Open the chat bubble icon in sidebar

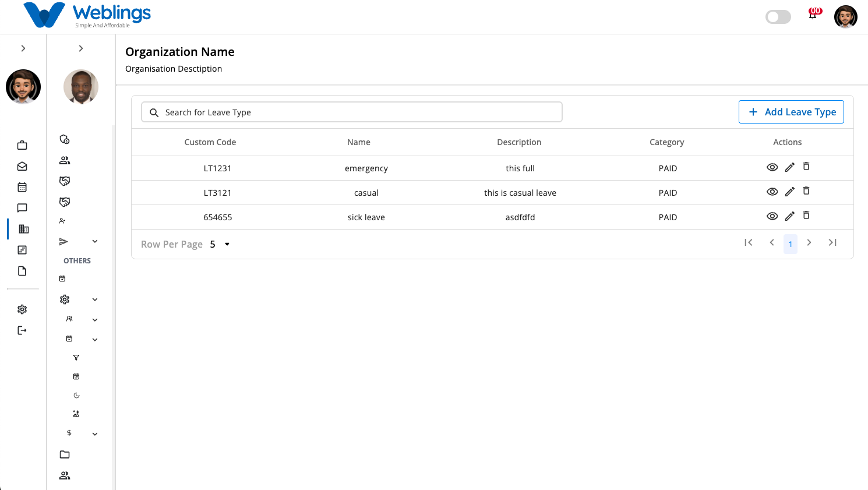coord(22,208)
